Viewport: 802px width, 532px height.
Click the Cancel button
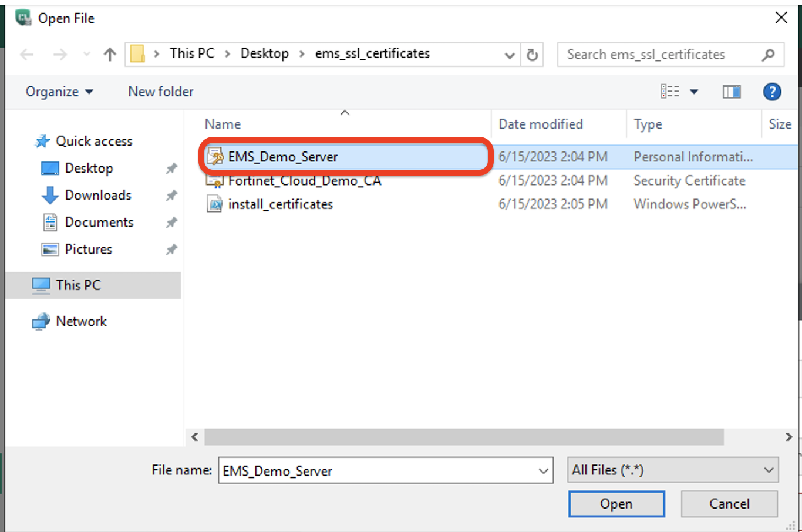[729, 504]
